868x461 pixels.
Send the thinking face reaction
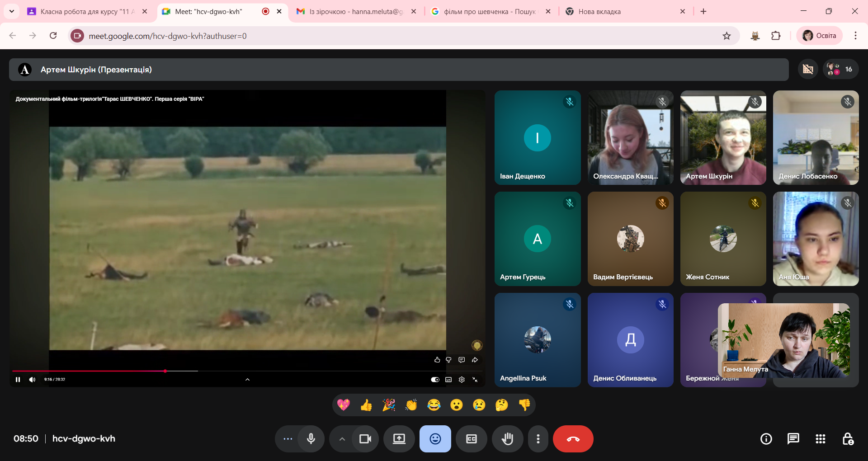coord(502,405)
